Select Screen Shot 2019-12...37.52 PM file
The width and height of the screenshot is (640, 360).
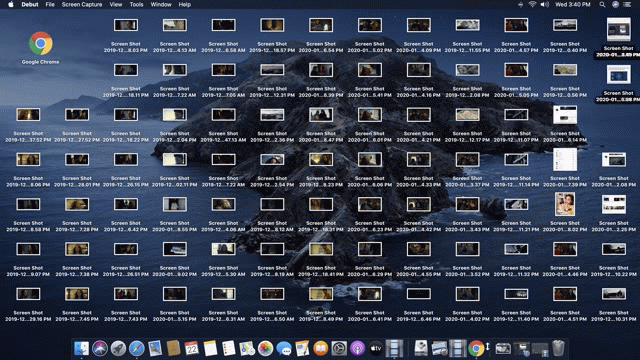pyautogui.click(x=28, y=115)
